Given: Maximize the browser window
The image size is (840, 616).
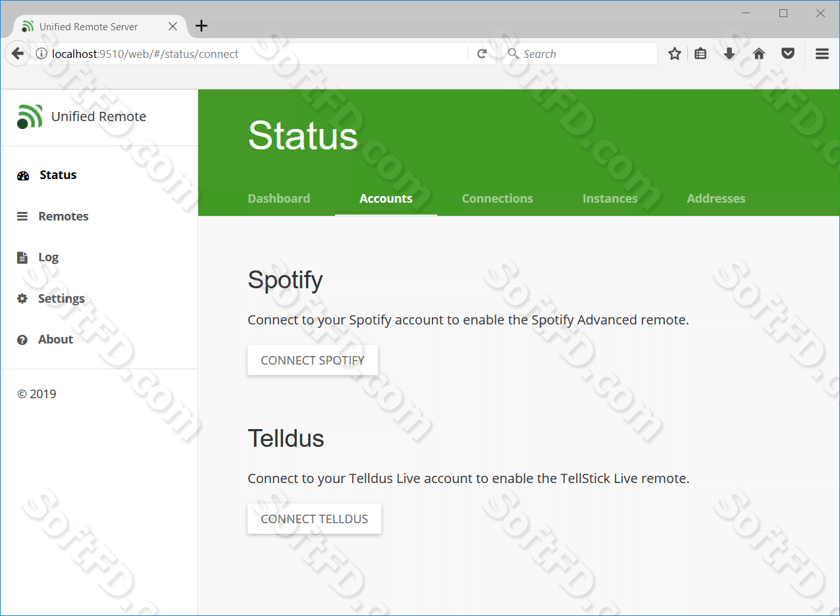Looking at the screenshot, I should [x=783, y=13].
